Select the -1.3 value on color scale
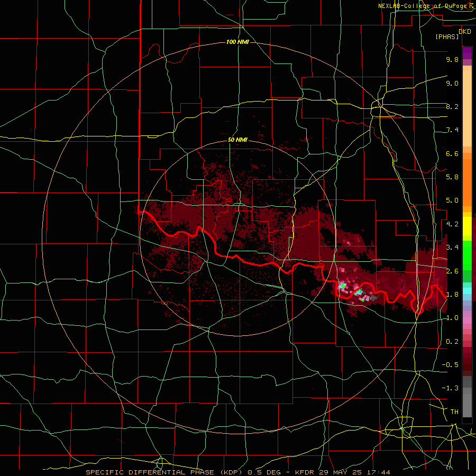476x476 pixels. tap(450, 388)
